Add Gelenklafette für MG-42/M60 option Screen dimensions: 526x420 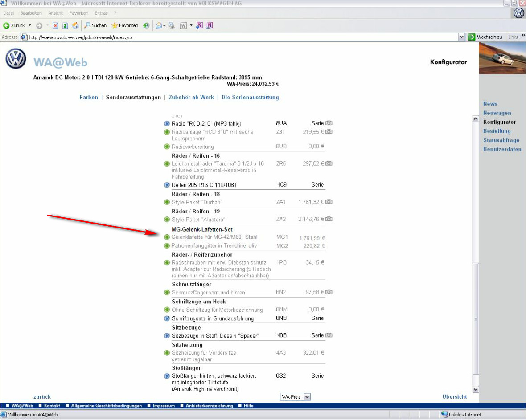pyautogui.click(x=167, y=237)
